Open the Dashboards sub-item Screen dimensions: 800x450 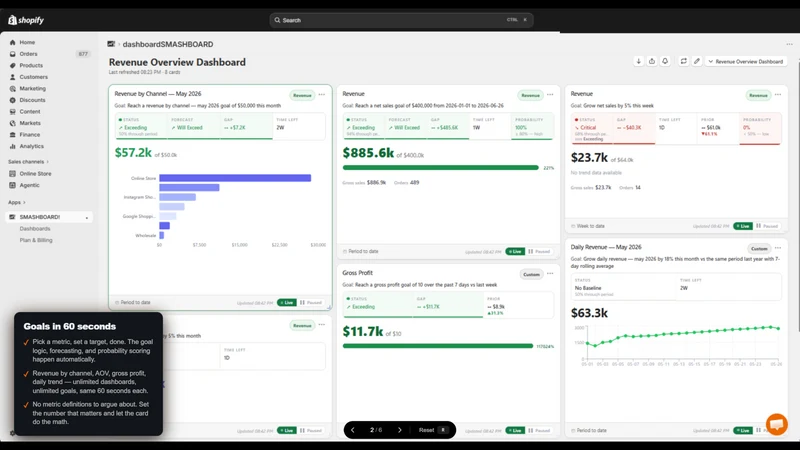[x=35, y=229]
